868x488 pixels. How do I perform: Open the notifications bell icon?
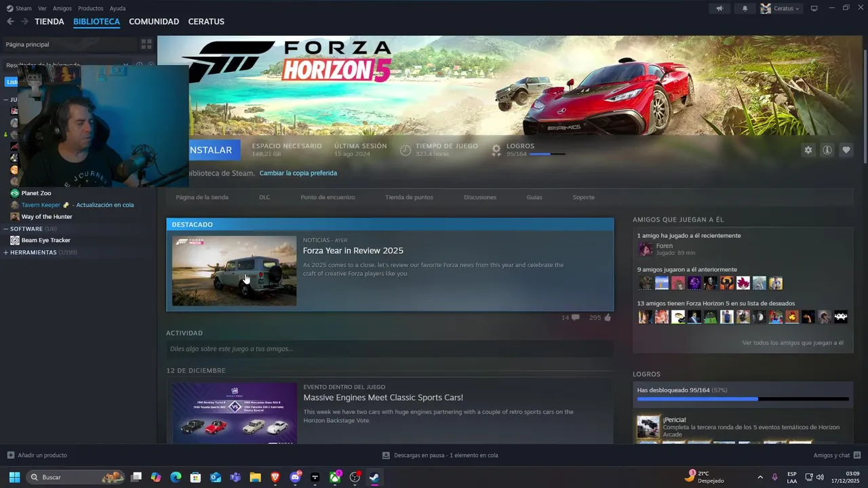tap(745, 9)
